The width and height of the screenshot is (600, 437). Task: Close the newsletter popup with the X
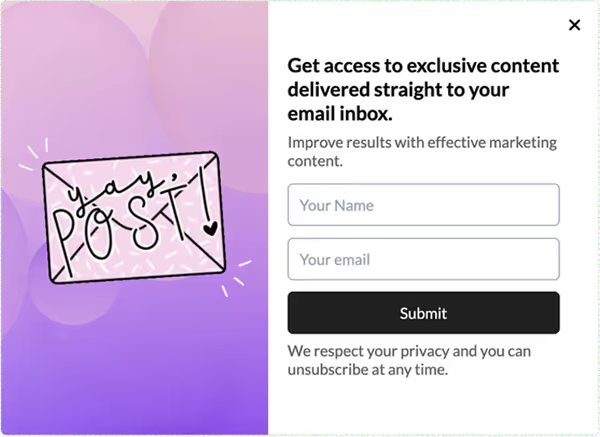click(574, 25)
